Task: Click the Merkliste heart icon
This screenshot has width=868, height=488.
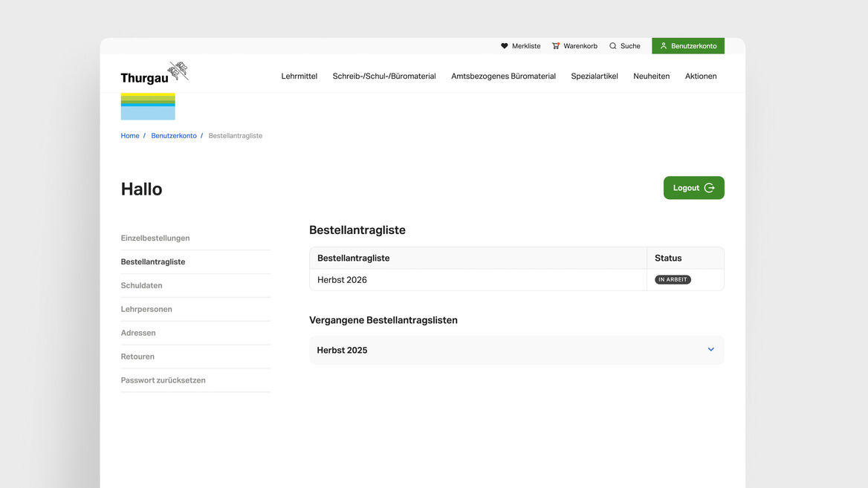Action: [505, 46]
